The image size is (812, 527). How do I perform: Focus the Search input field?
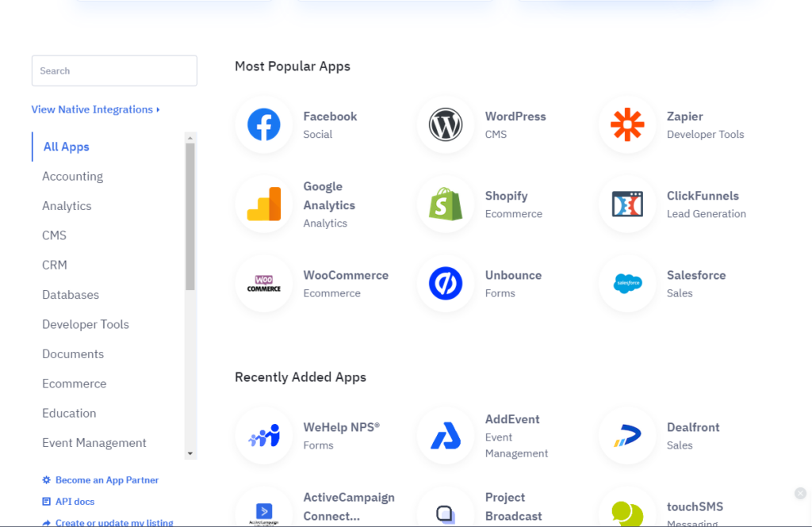tap(114, 71)
